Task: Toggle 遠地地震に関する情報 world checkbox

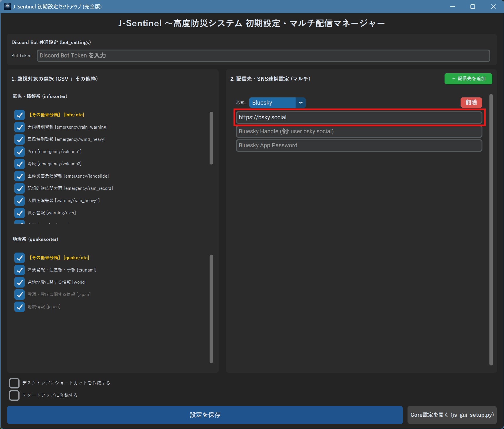Action: [x=20, y=282]
